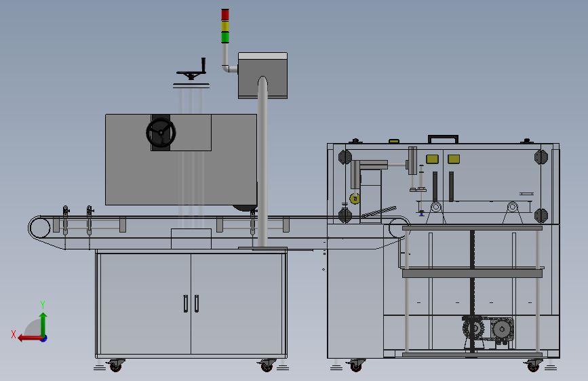This screenshot has width=588, height=381.
Task: Select the top crank handwheel above the housing
Action: 192,69
